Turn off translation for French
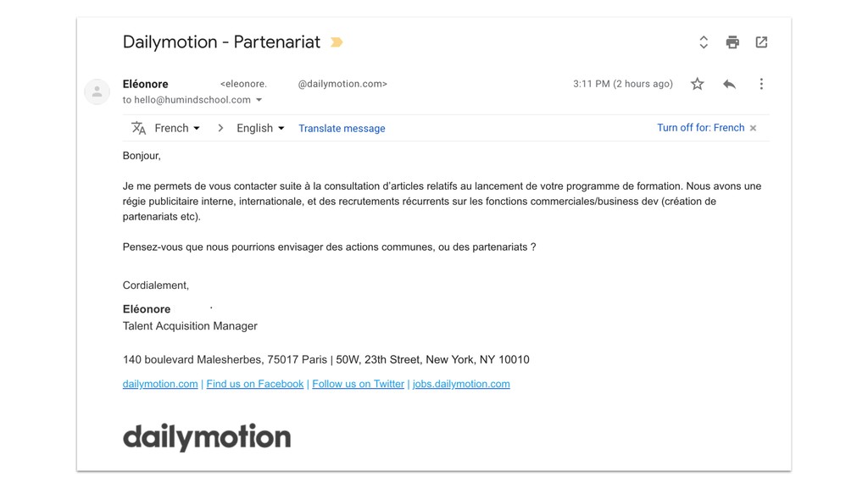The image size is (868, 488). click(x=700, y=128)
